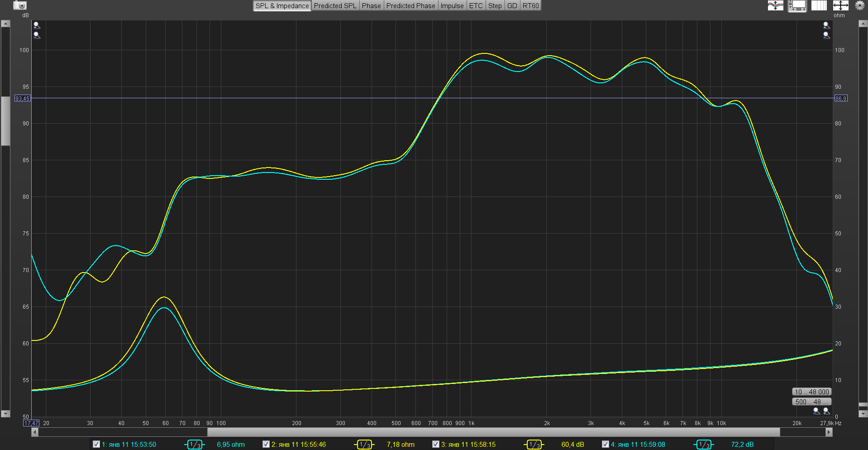Click trace label '1: янв 11 15:53:50'
The image size is (868, 450).
pos(129,445)
